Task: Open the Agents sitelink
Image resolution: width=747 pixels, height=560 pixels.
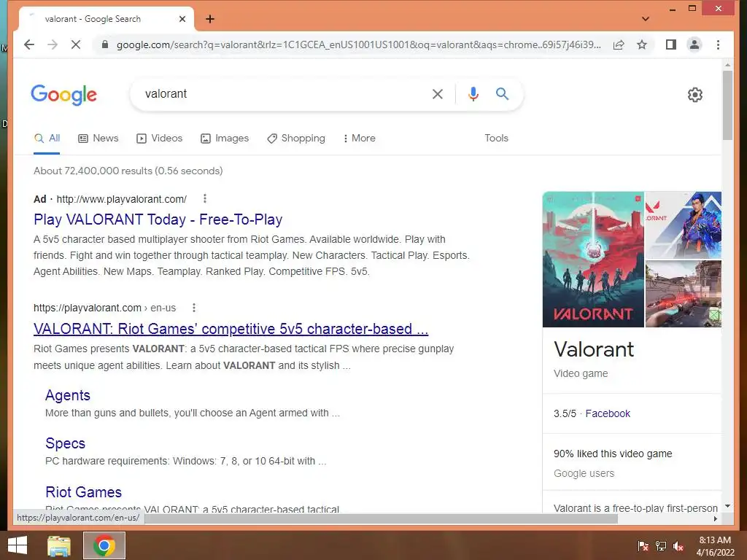Action: pyautogui.click(x=68, y=395)
